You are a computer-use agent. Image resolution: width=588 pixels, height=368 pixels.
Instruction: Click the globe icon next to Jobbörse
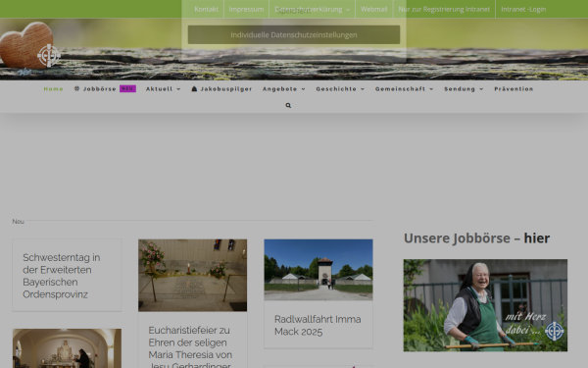coord(76,88)
